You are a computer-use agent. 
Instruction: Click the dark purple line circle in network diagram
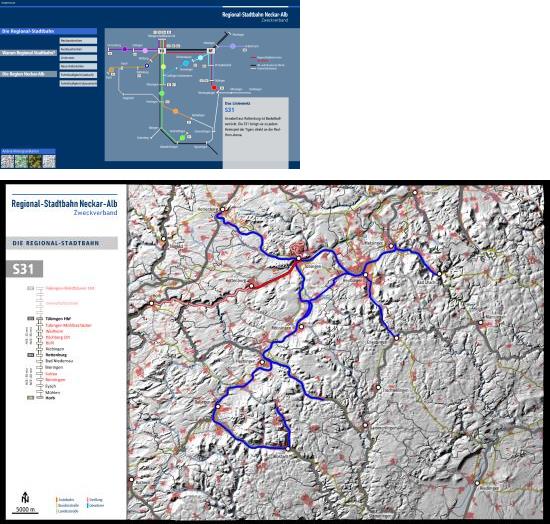(x=124, y=49)
